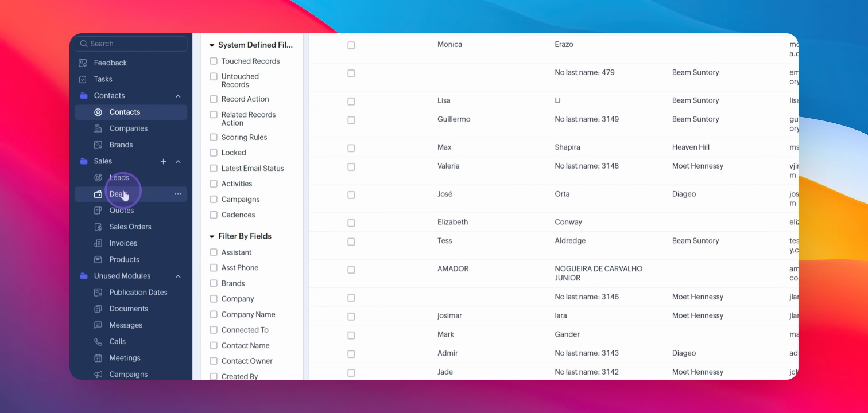Open the Invoices icon in Sales
The height and width of the screenshot is (413, 868).
(98, 243)
